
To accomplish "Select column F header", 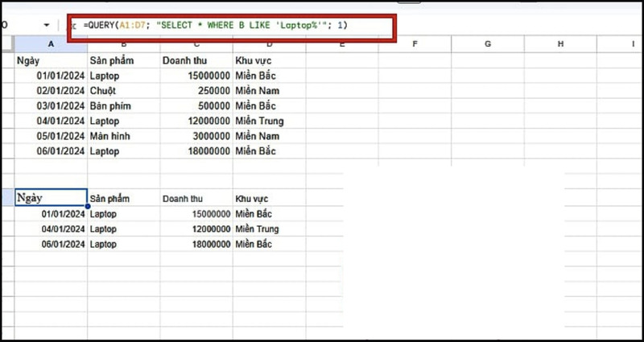I will (x=415, y=44).
